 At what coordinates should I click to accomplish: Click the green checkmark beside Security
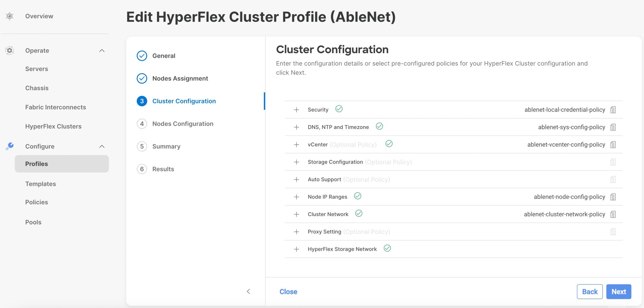[339, 109]
